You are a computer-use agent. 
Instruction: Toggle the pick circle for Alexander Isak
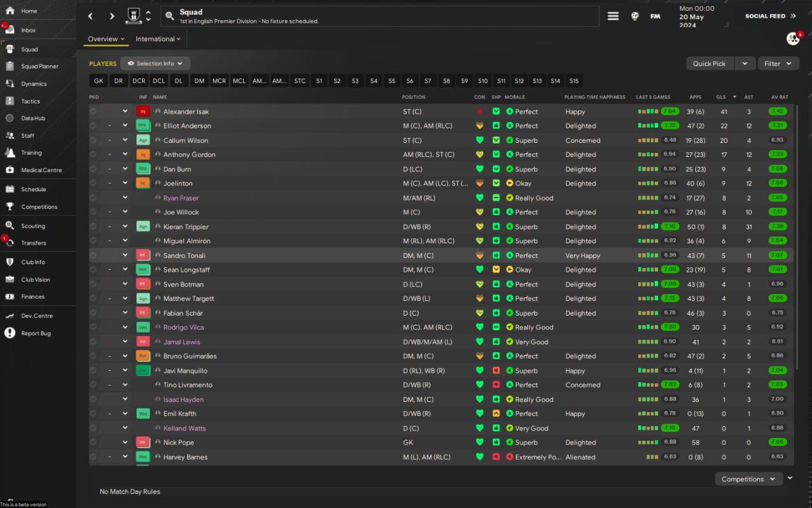(x=93, y=111)
